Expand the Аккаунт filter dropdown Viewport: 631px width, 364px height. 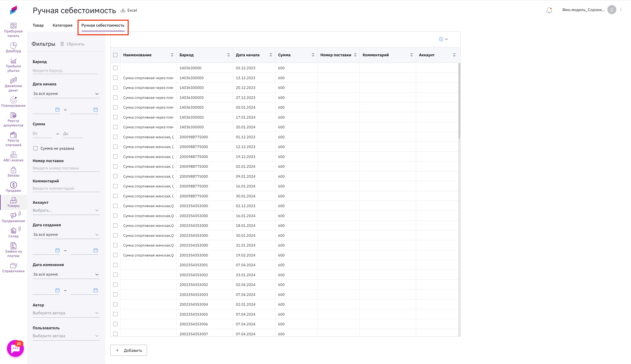[66, 210]
